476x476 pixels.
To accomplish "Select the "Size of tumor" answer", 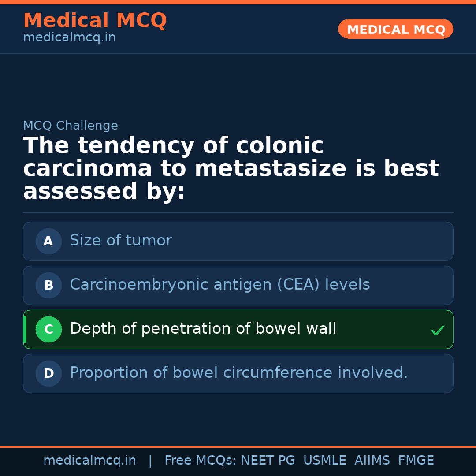I will (x=121, y=241).
